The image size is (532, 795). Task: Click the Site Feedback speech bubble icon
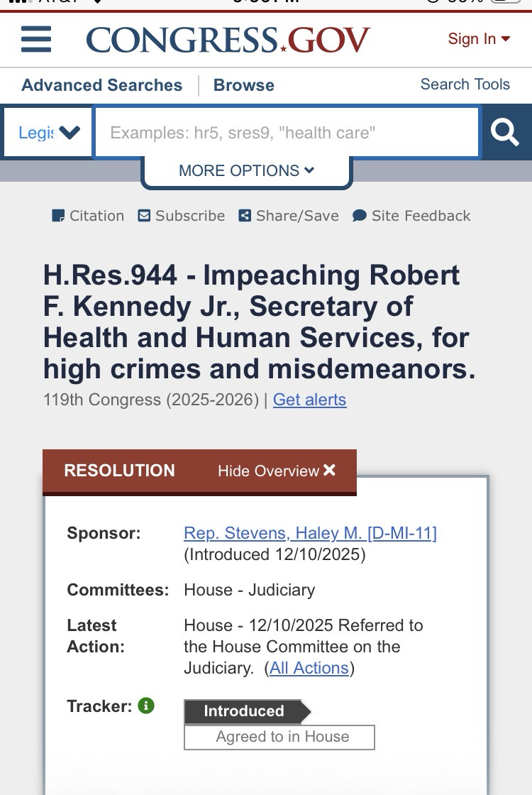pos(360,216)
